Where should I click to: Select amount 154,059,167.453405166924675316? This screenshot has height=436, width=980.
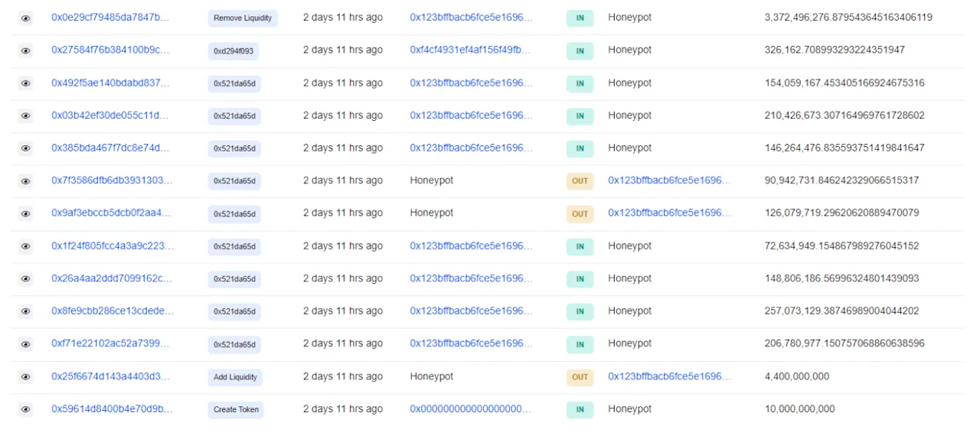coord(844,83)
